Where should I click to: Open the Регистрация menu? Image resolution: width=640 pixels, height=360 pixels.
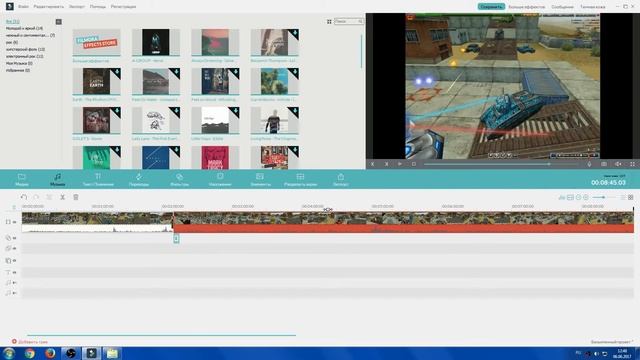pos(123,7)
